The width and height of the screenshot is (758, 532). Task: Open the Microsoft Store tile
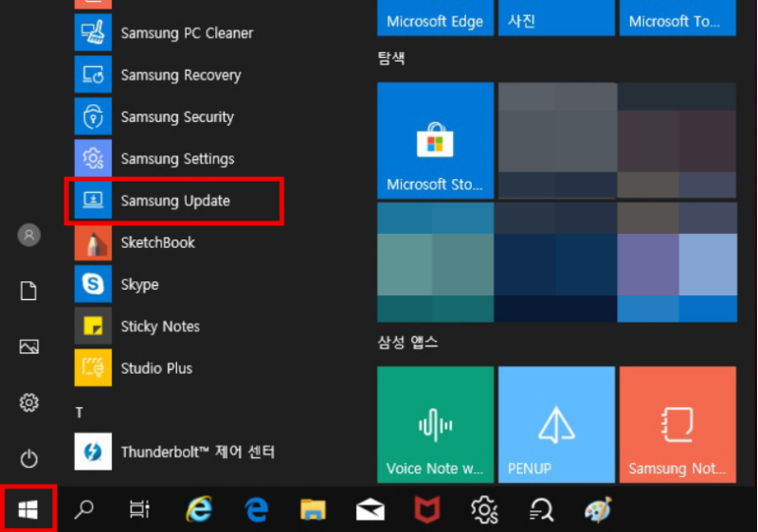click(x=435, y=140)
